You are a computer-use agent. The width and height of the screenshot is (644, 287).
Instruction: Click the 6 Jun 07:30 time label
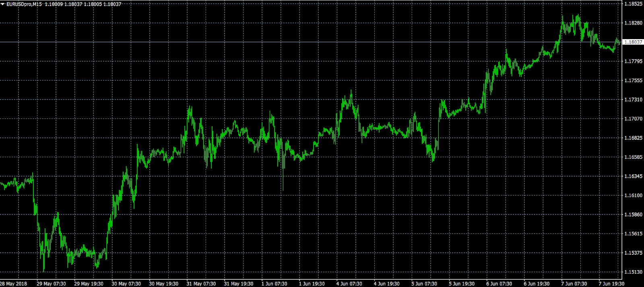tap(499, 284)
